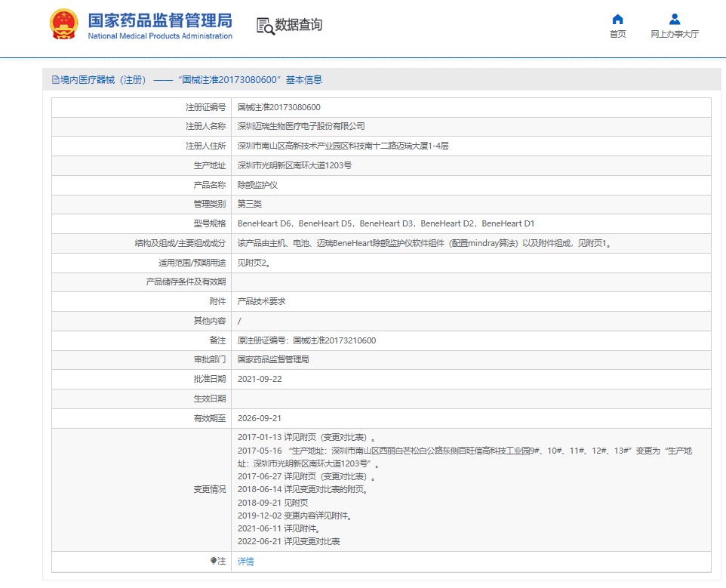Click the registrant name 深圳迈瑞生物医疗电子股份有限公司
The image size is (726, 588).
[301, 126]
